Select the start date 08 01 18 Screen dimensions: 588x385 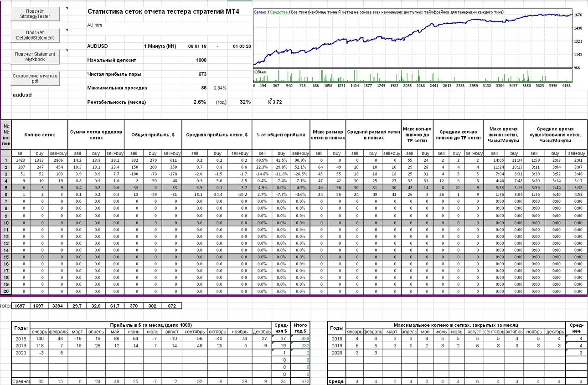coord(197,46)
